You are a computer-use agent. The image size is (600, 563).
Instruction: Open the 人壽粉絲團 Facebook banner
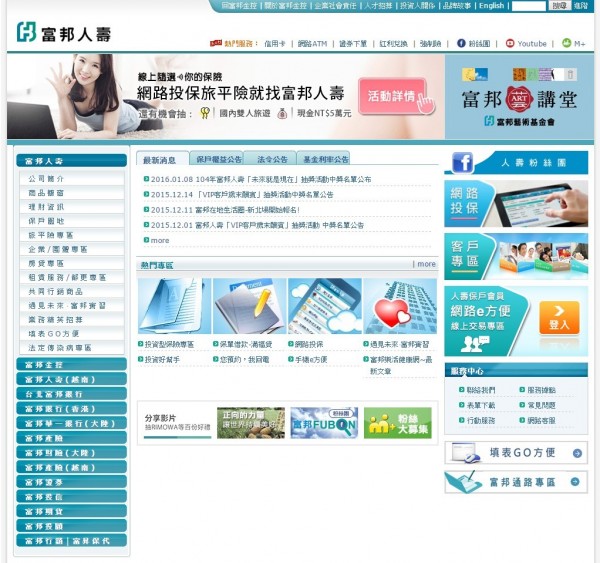click(516, 163)
